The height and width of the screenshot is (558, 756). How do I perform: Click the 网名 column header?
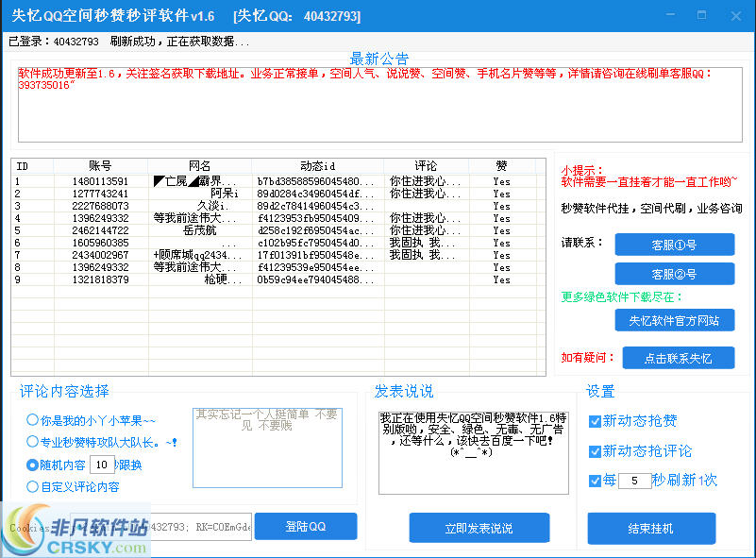pyautogui.click(x=200, y=166)
